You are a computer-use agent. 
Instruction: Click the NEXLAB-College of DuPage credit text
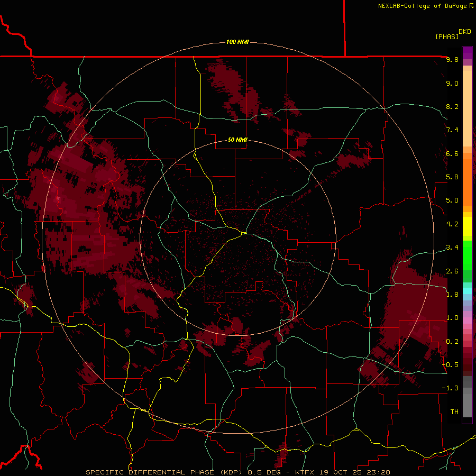423,6
